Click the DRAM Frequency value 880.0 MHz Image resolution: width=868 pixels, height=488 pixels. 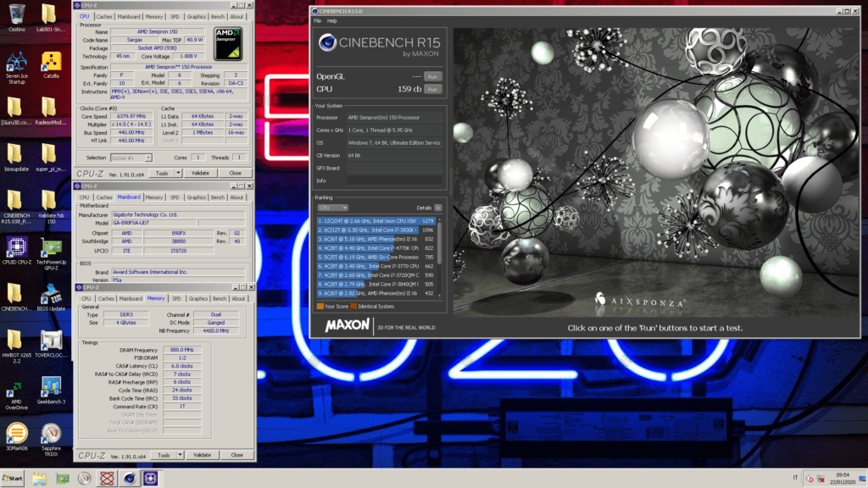[182, 350]
